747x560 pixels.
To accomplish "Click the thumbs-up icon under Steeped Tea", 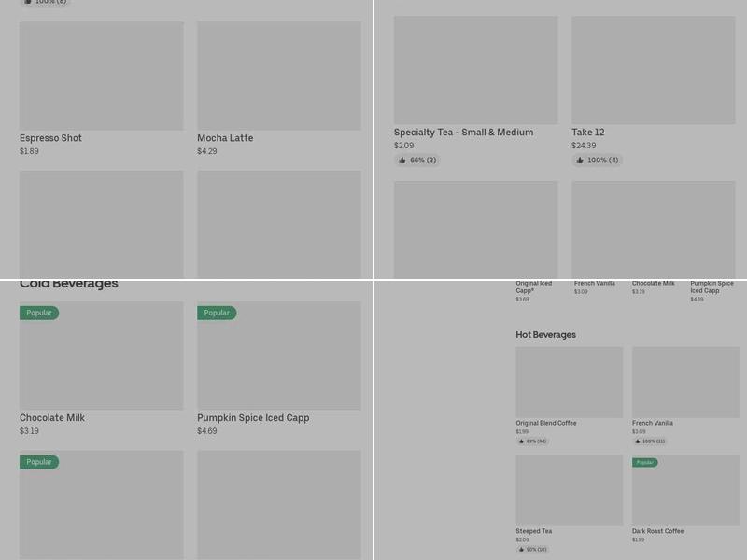I will [x=521, y=550].
